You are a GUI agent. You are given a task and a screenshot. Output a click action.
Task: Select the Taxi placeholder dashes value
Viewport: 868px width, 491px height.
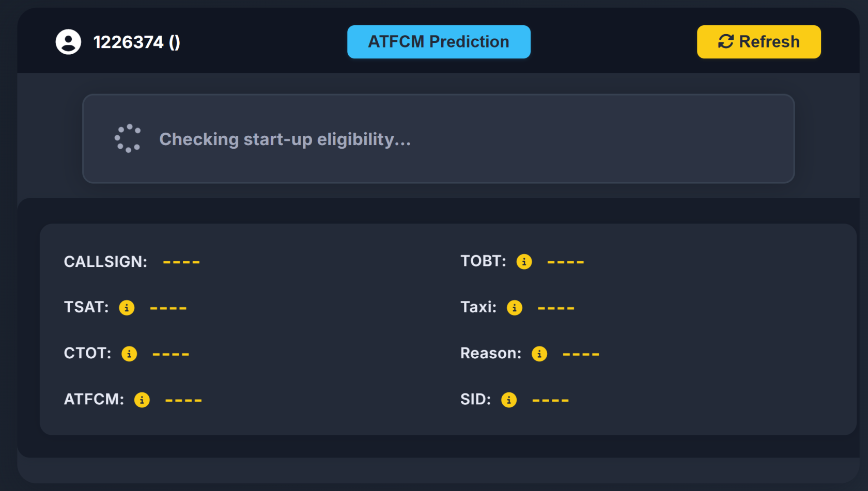556,308
